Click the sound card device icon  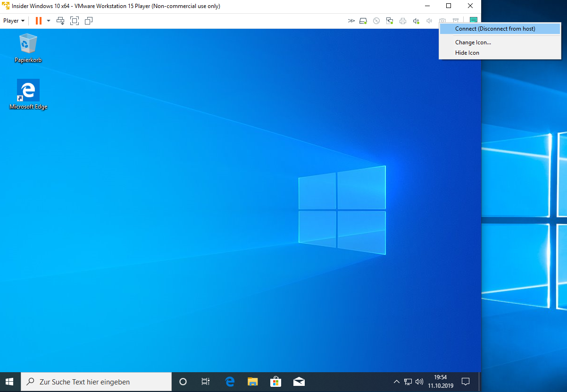pos(416,21)
